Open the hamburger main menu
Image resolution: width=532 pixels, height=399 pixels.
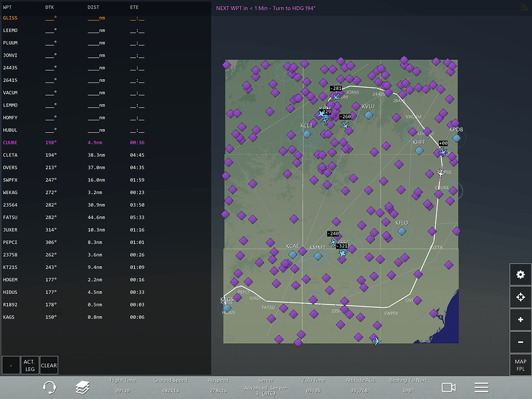click(x=481, y=387)
